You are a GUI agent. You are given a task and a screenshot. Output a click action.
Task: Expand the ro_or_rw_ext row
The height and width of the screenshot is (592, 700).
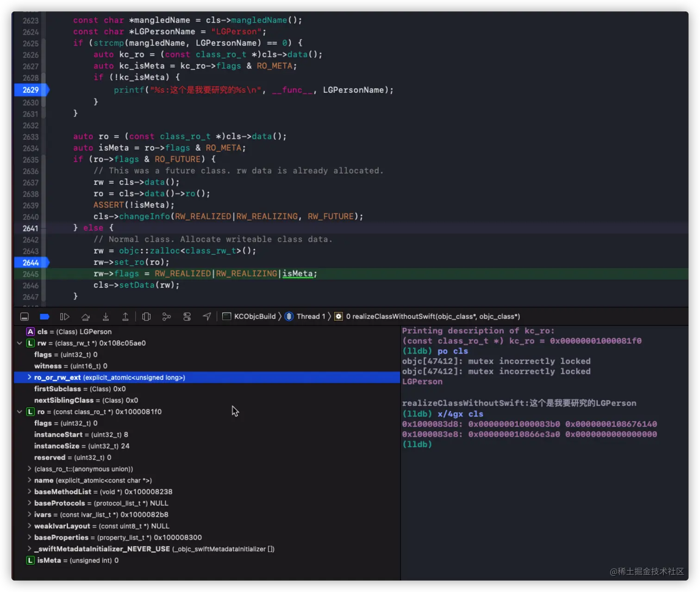29,377
